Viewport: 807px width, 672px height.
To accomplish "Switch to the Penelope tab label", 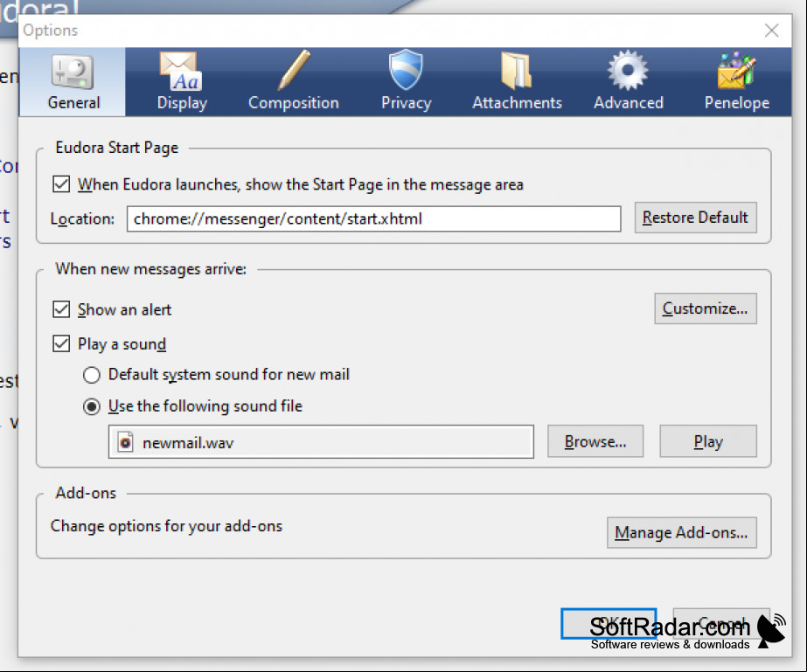I will pos(737,103).
